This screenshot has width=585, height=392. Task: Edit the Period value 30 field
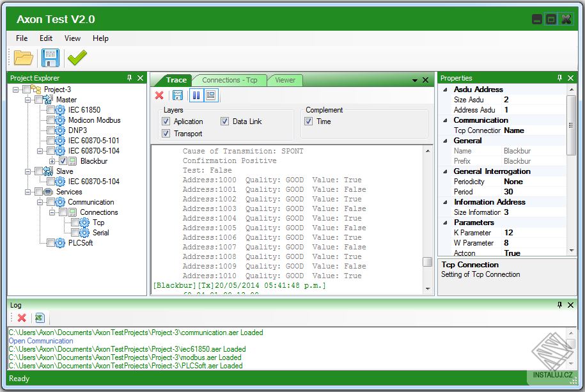pos(534,191)
